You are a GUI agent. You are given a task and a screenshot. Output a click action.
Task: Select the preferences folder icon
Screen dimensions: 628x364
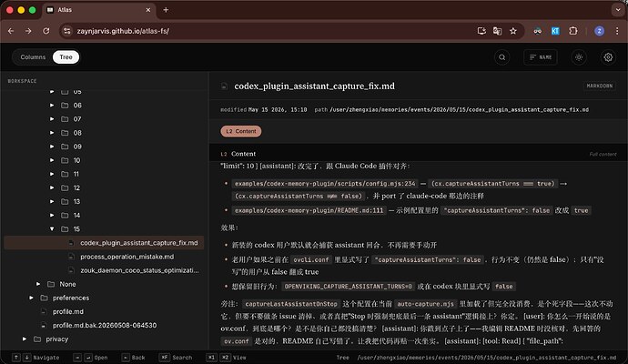click(44, 298)
